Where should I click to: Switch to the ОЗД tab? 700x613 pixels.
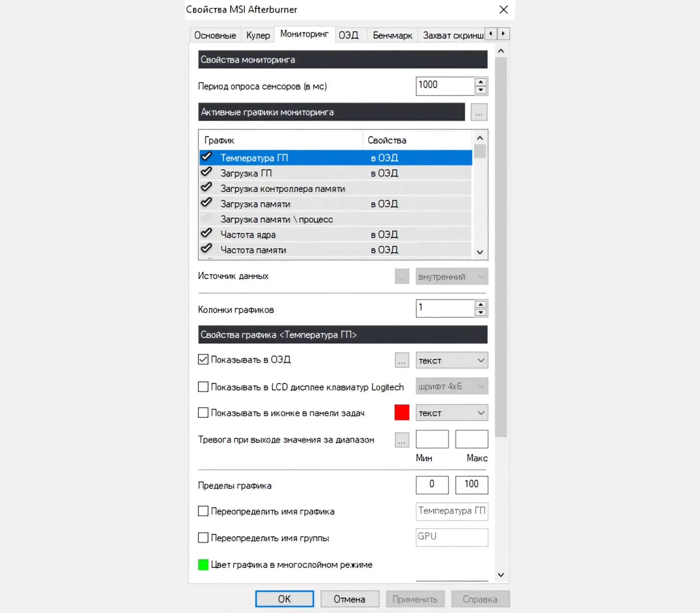tap(348, 35)
